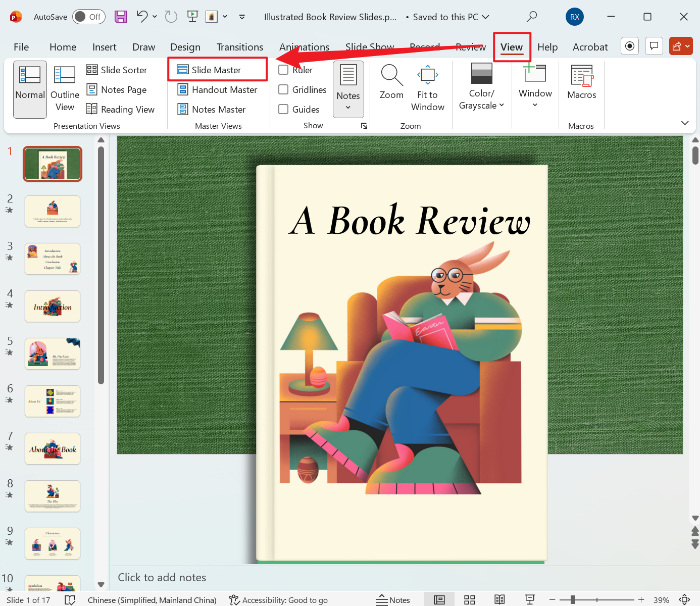Screen dimensions: 700x606
Task: Switch to the Design ribbon tab
Action: tap(185, 46)
